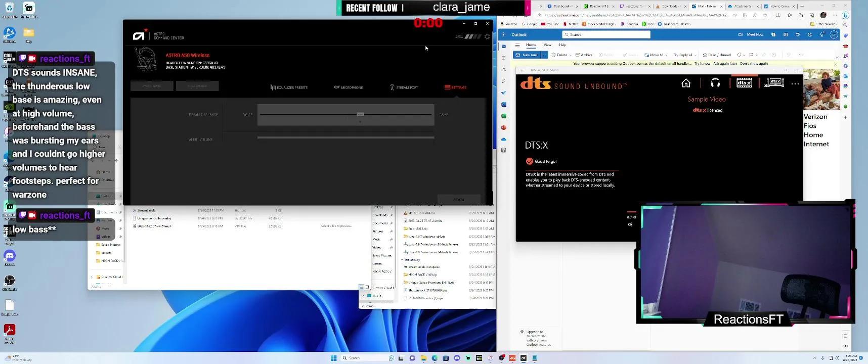
Task: Click Outlook search box
Action: coord(606,34)
